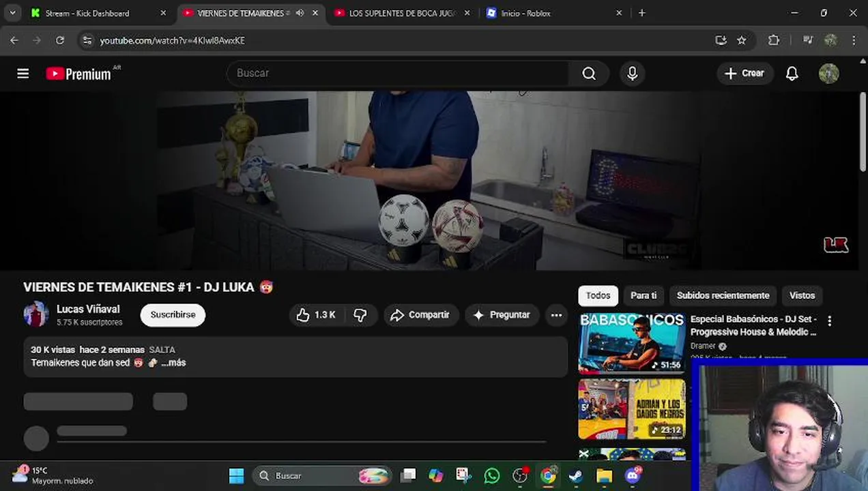
Task: Open the YouTube hamburger guide menu
Action: click(x=23, y=74)
